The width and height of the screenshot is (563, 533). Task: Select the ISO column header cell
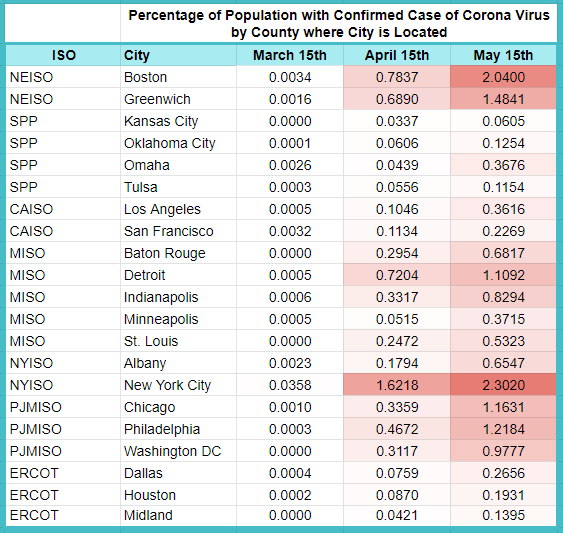pos(63,55)
